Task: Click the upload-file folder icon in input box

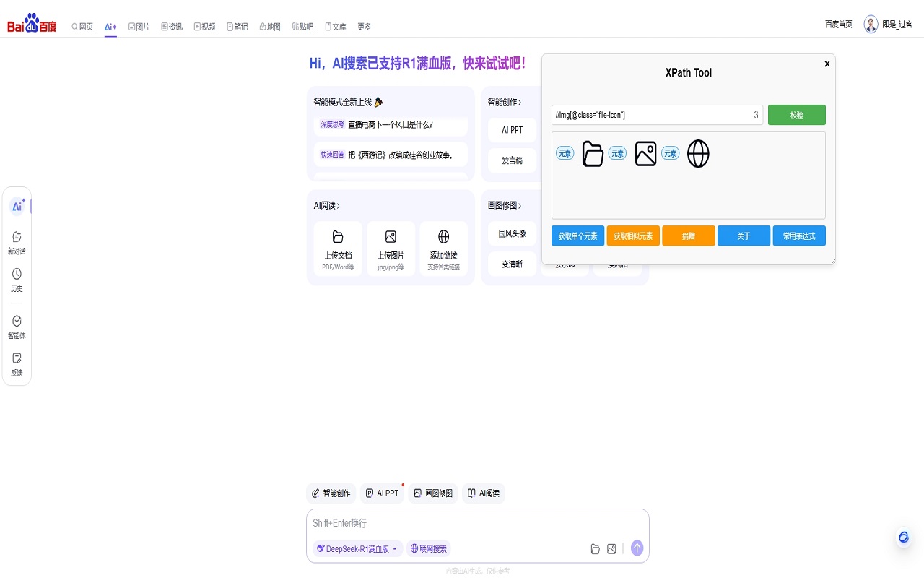Action: [596, 549]
